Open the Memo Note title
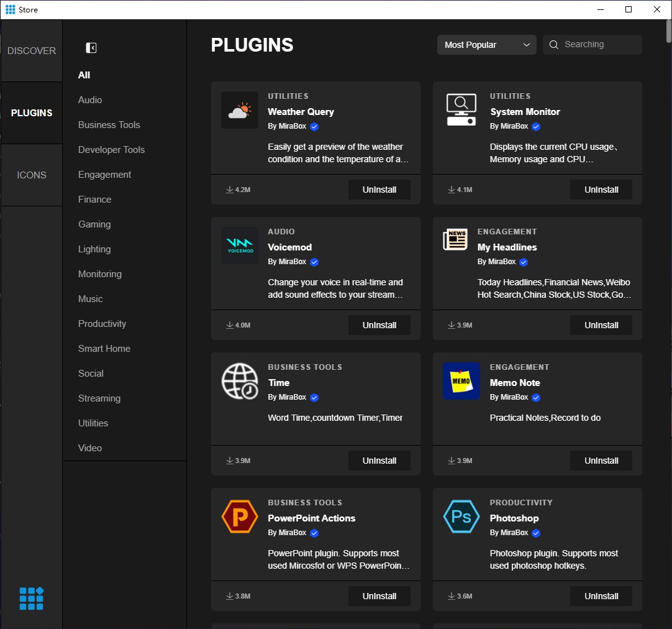The width and height of the screenshot is (672, 629). point(515,383)
